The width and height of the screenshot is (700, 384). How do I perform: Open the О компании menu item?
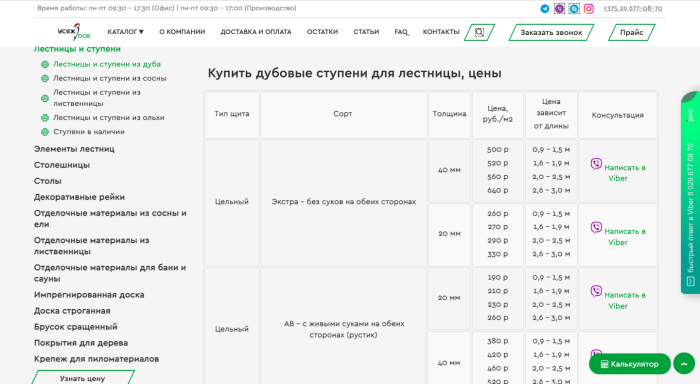[x=182, y=32]
